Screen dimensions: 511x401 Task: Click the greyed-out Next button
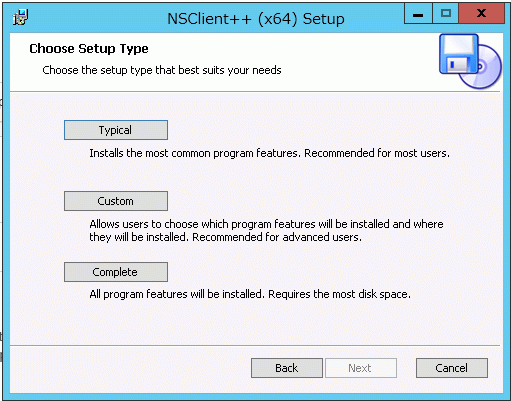[x=361, y=368]
